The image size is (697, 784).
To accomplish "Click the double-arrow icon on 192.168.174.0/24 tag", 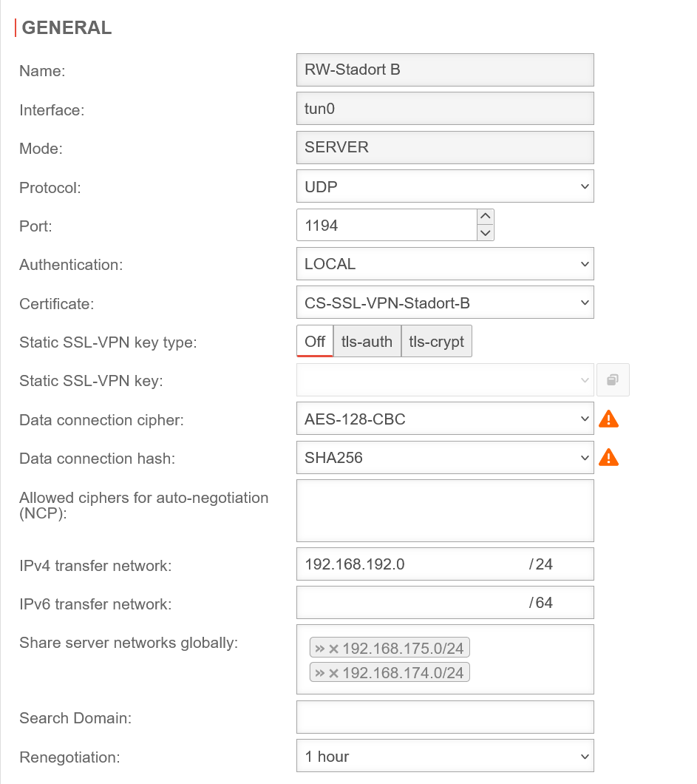I will (320, 672).
